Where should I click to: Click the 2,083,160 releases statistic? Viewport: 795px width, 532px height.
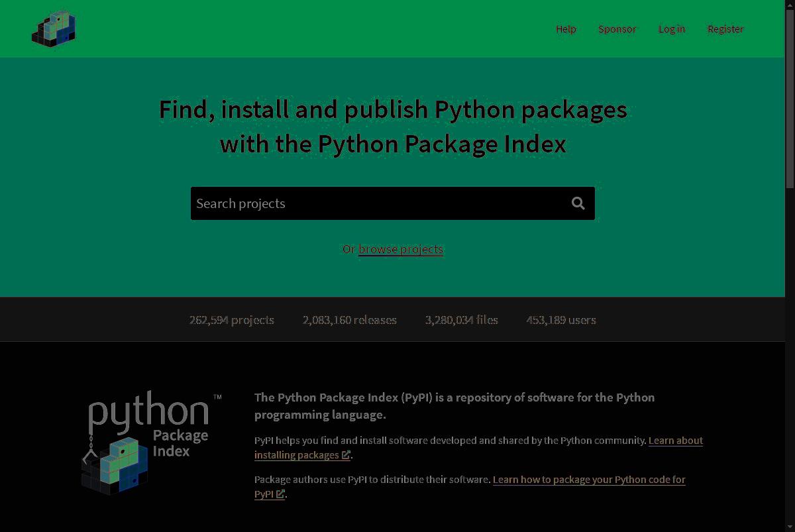(350, 320)
